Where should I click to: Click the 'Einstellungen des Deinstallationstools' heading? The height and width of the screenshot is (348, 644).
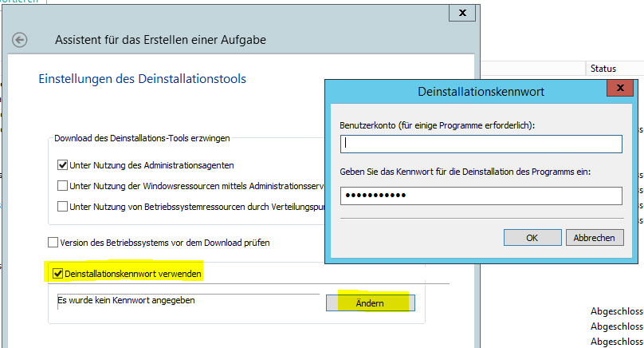coord(142,78)
